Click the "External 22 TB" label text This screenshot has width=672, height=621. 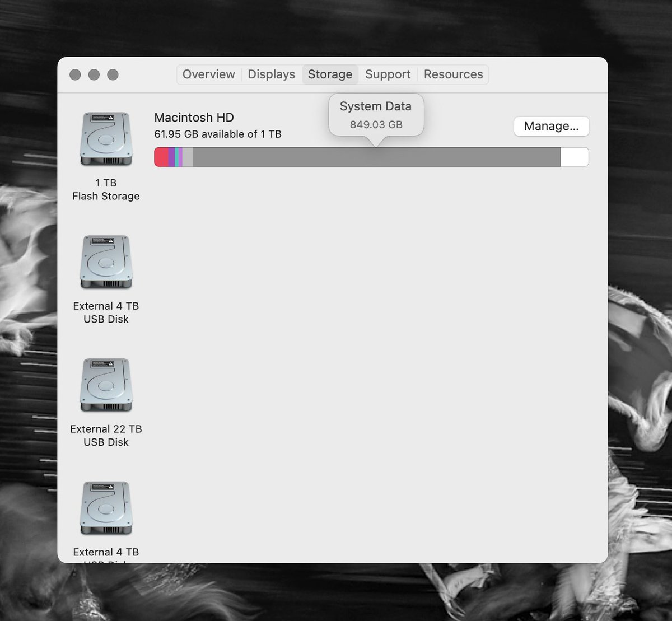[106, 429]
